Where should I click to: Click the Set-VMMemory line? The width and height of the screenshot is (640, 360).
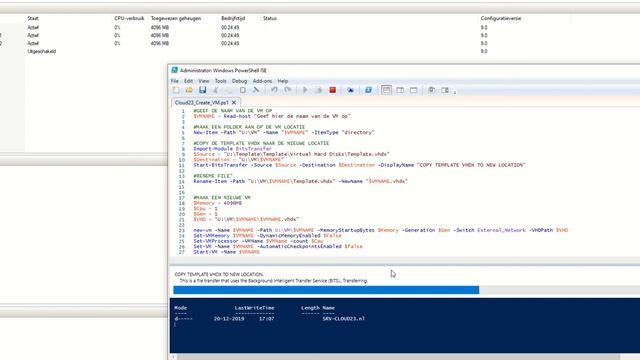(x=267, y=236)
